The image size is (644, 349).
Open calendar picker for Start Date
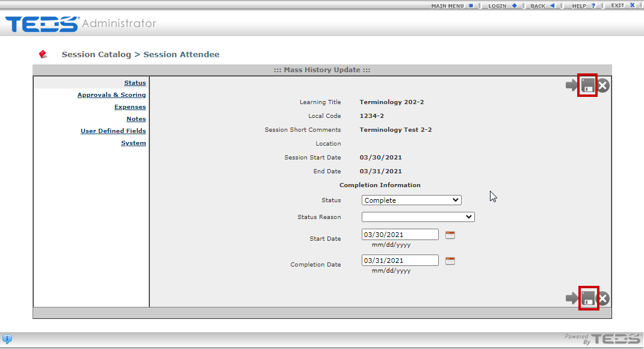450,235
